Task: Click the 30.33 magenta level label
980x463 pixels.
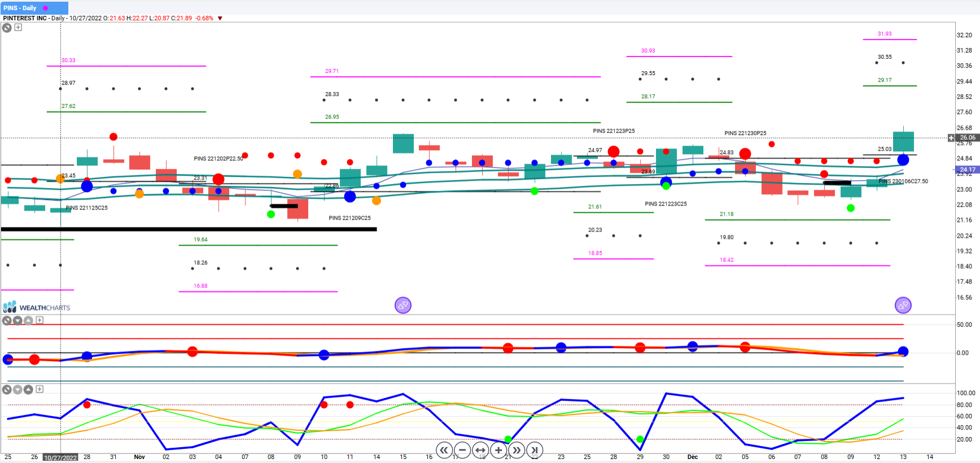Action: point(68,60)
